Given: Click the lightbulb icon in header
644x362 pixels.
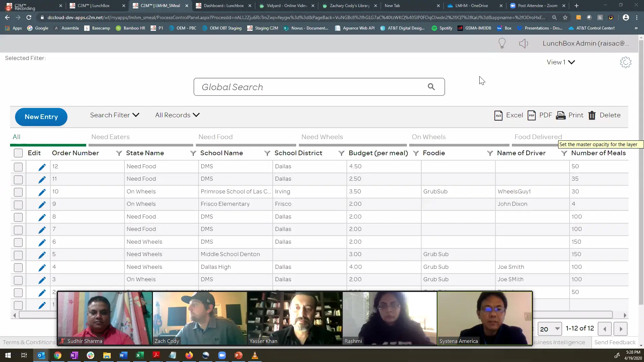Looking at the screenshot, I should point(502,43).
